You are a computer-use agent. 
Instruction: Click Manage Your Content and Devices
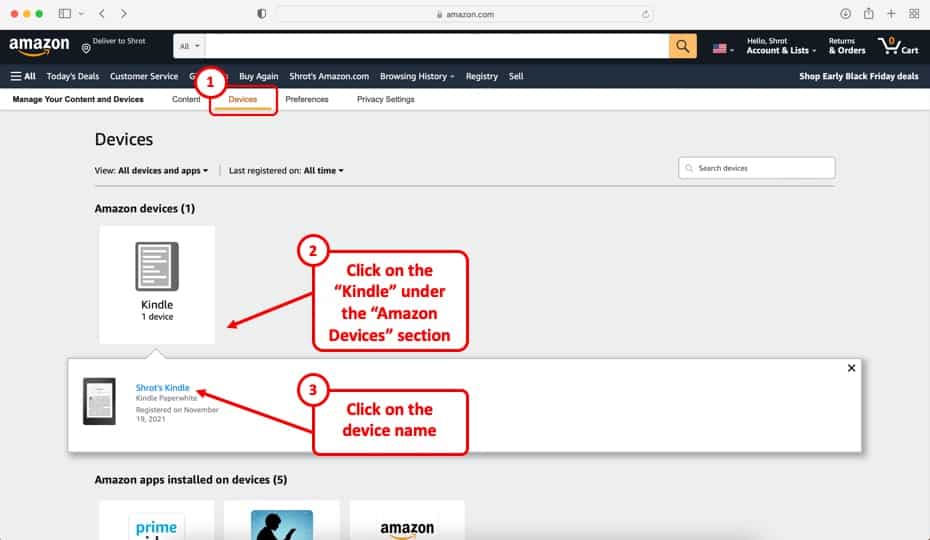coord(78,99)
